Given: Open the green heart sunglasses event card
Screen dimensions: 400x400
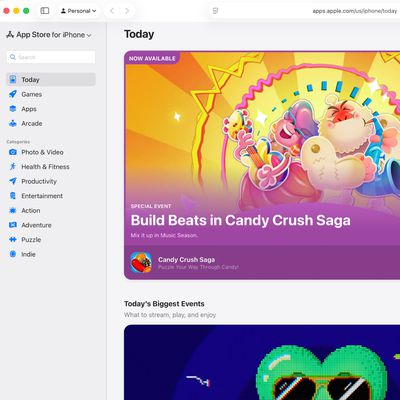Looking at the screenshot, I should coord(262,362).
